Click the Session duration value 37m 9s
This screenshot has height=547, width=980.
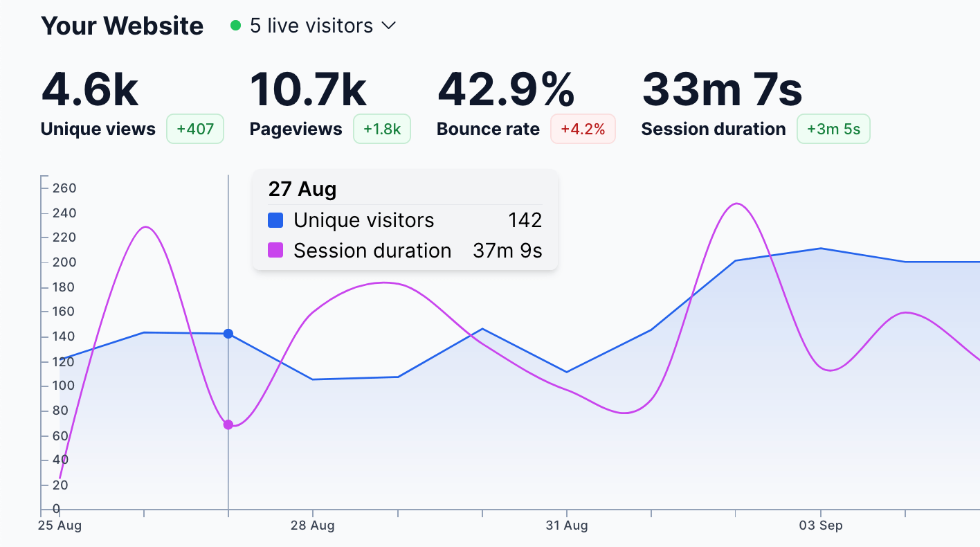click(x=507, y=250)
